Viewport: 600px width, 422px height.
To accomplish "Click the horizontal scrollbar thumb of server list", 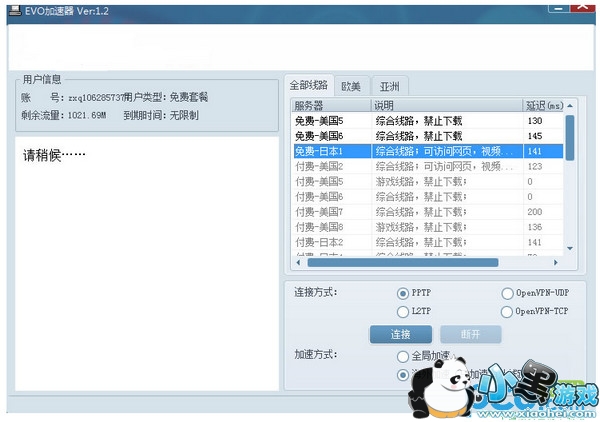I will tap(403, 262).
